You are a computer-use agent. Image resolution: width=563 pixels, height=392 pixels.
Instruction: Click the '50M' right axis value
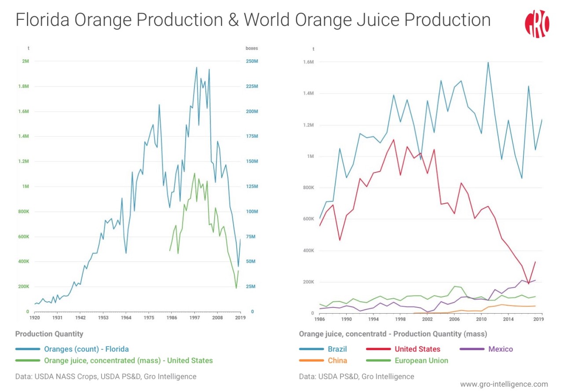pyautogui.click(x=250, y=262)
